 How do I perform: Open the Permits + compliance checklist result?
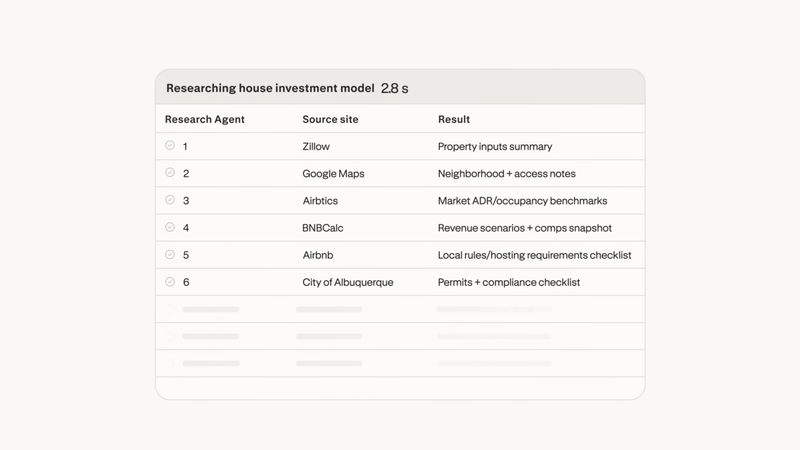[x=509, y=282]
